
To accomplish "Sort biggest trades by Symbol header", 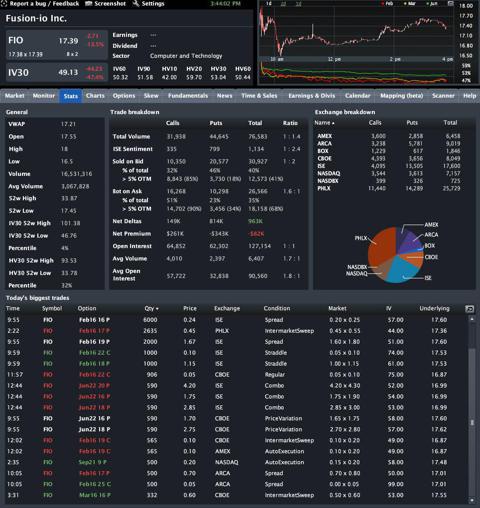I will [52, 308].
